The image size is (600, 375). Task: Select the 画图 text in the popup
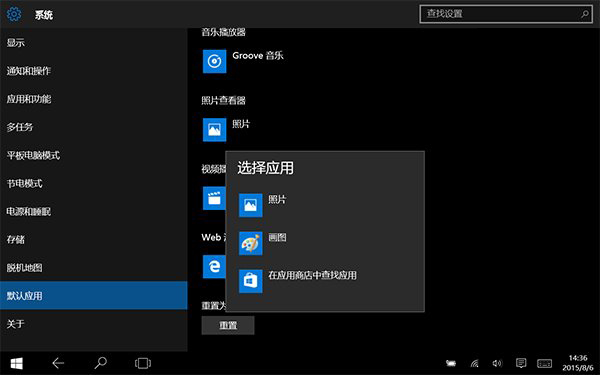(277, 238)
